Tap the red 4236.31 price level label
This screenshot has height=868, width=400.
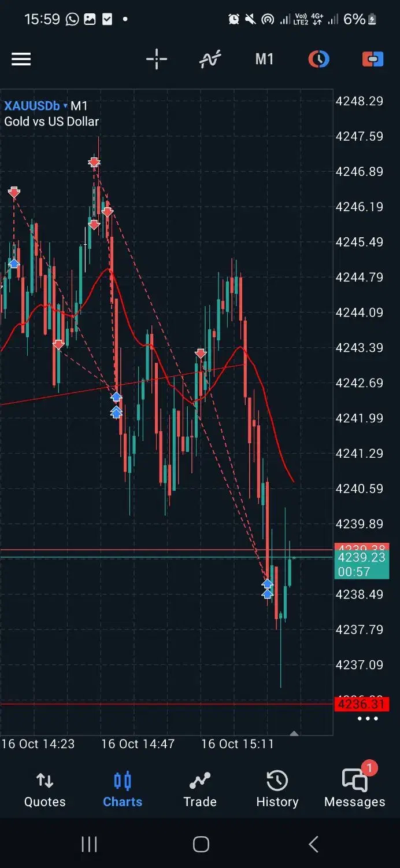tap(362, 704)
